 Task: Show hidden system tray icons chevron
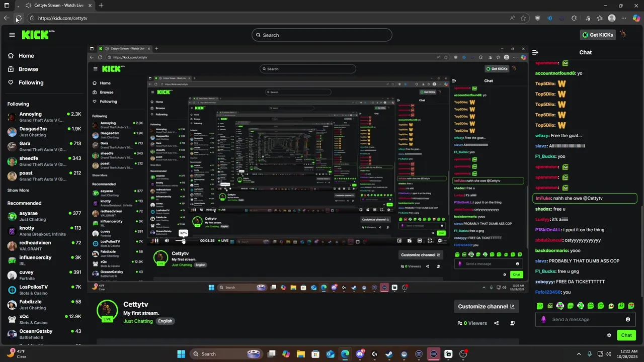pyautogui.click(x=579, y=354)
